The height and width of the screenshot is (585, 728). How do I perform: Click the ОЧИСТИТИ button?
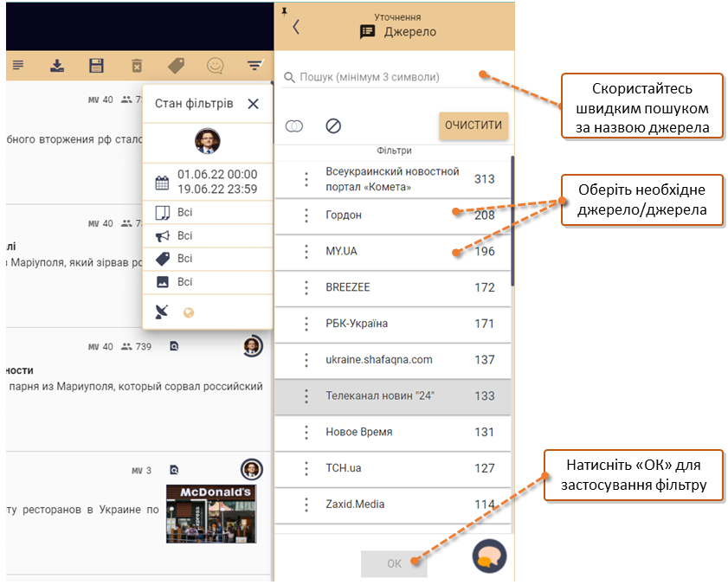click(x=474, y=125)
